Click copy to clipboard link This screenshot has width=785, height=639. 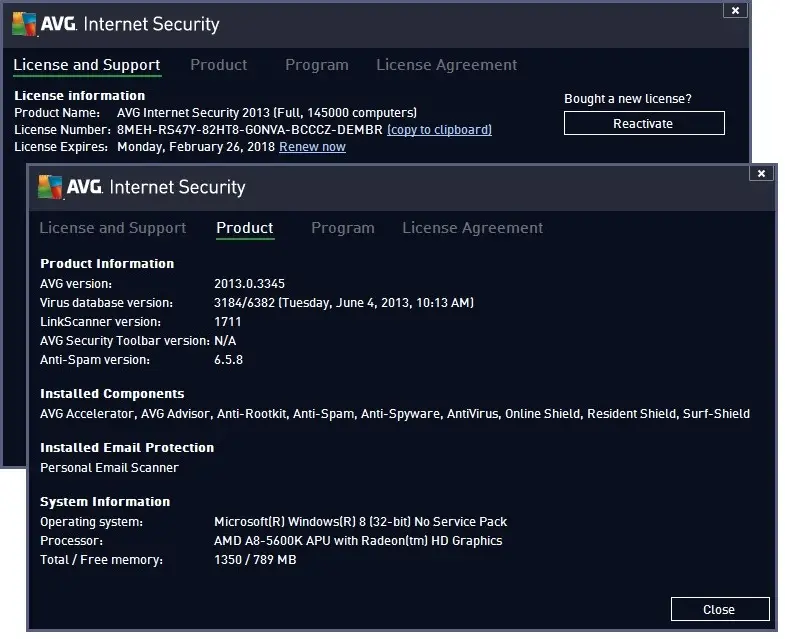pos(439,130)
